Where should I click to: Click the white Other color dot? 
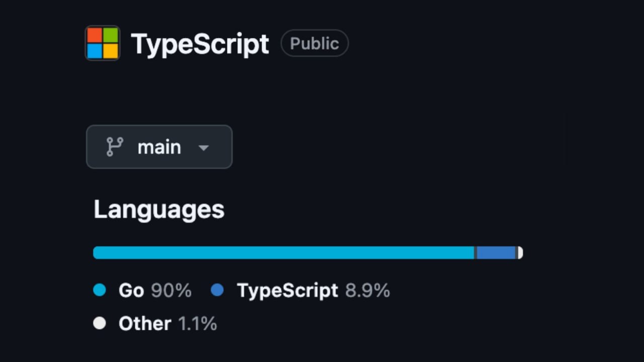(100, 323)
